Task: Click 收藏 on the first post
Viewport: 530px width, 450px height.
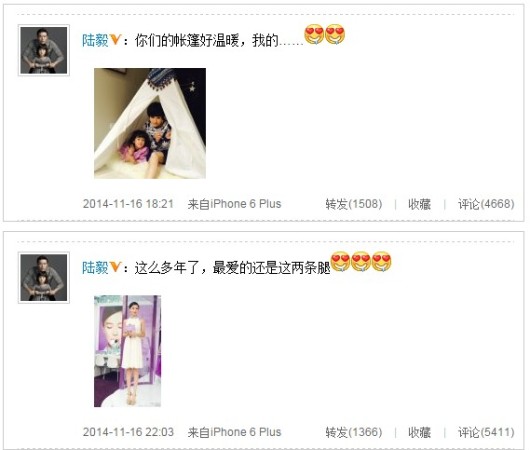Action: (419, 204)
